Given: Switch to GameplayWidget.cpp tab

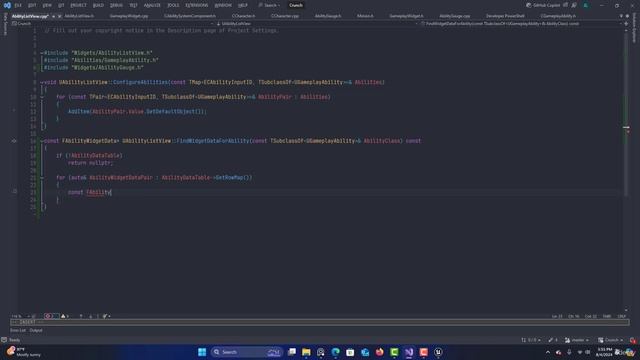Looking at the screenshot, I should click(x=129, y=16).
